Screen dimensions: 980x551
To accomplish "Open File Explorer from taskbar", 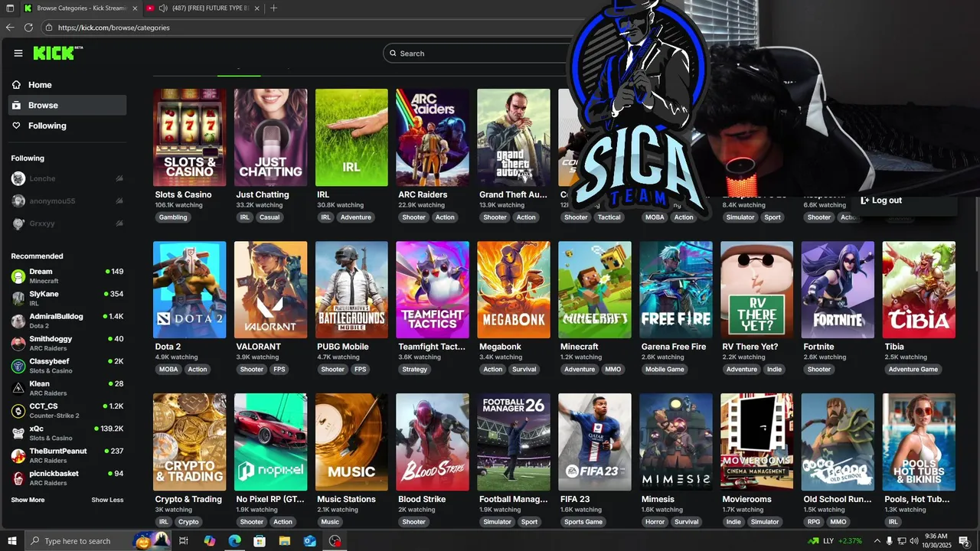I will click(x=285, y=541).
